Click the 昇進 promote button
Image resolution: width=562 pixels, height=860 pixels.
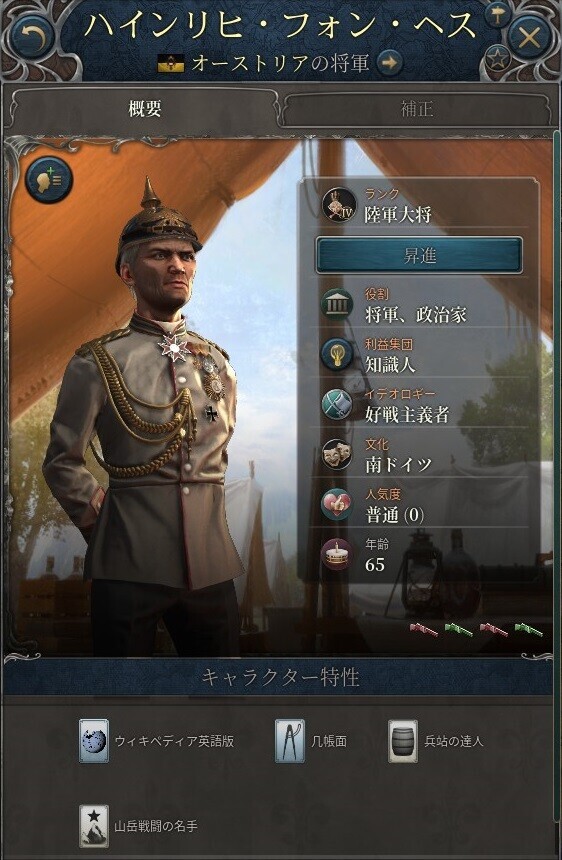[419, 256]
